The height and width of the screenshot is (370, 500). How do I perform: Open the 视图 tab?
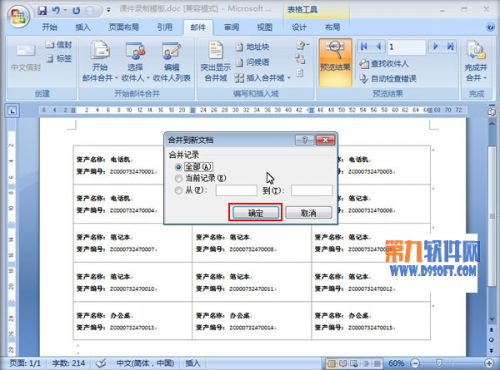(265, 27)
